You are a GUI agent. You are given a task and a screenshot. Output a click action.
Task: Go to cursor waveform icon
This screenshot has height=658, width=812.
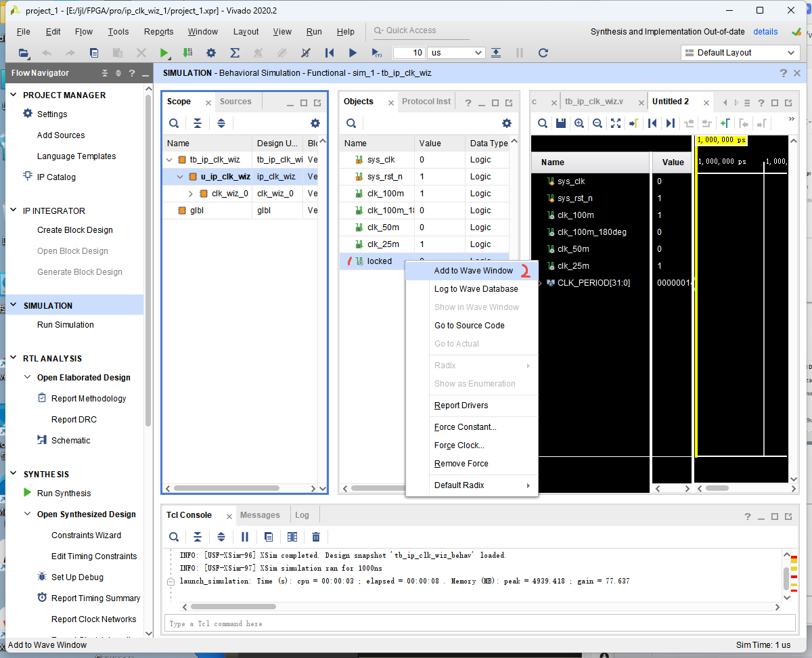point(634,123)
